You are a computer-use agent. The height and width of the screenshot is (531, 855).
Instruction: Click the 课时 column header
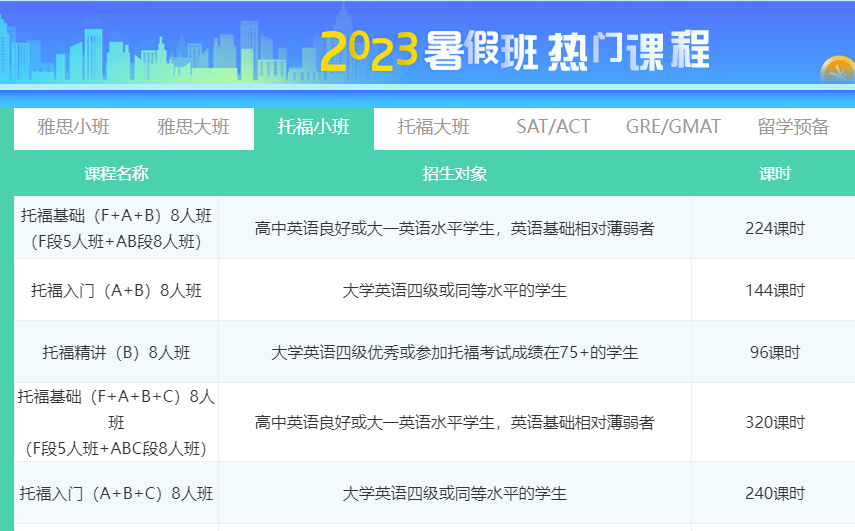click(774, 174)
